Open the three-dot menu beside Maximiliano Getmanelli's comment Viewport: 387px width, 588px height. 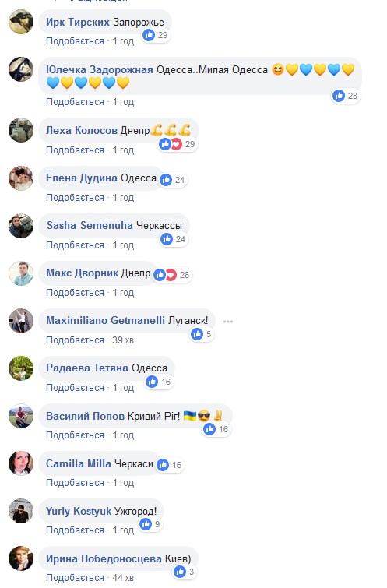(228, 322)
